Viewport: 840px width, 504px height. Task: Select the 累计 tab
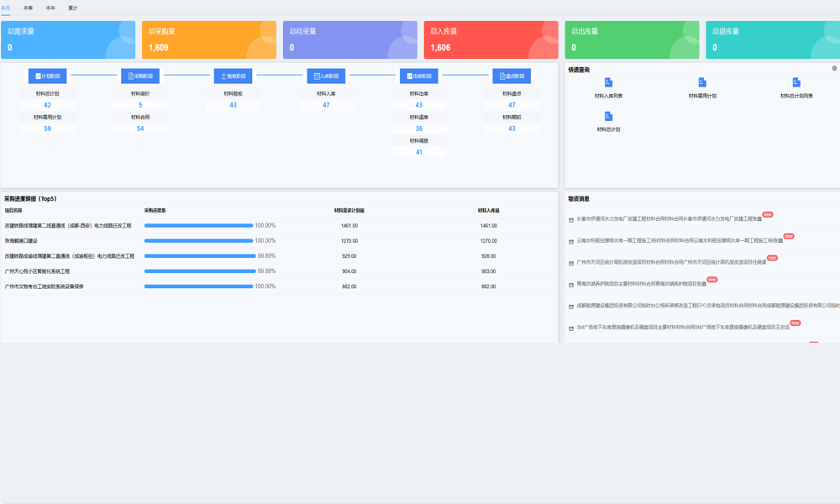[73, 8]
